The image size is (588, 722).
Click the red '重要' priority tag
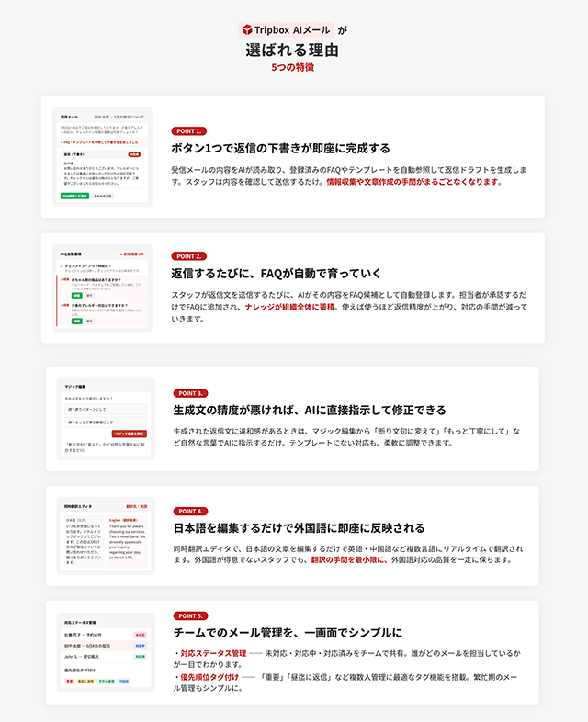point(69,681)
